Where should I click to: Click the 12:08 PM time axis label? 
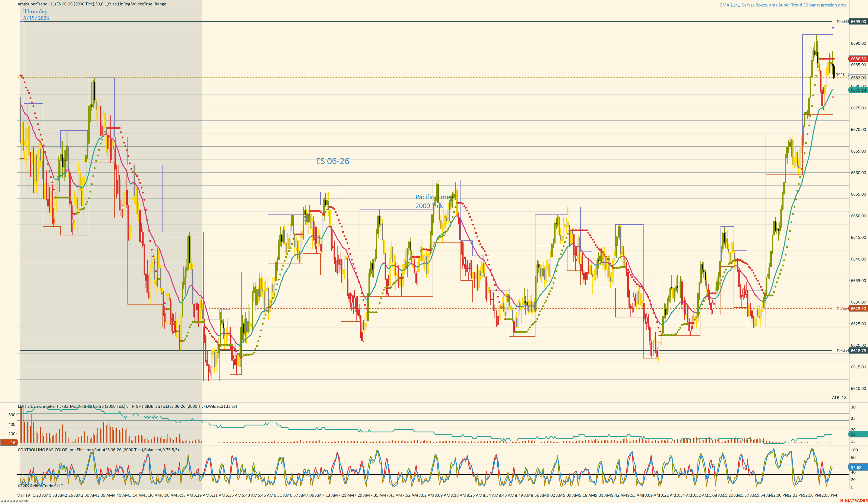[828, 495]
